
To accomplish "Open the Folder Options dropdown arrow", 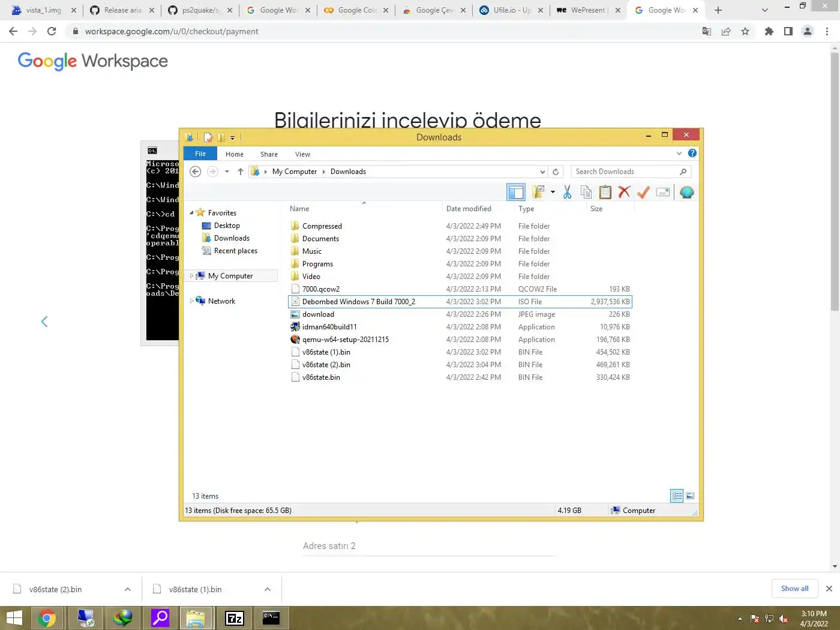I will pyautogui.click(x=553, y=192).
